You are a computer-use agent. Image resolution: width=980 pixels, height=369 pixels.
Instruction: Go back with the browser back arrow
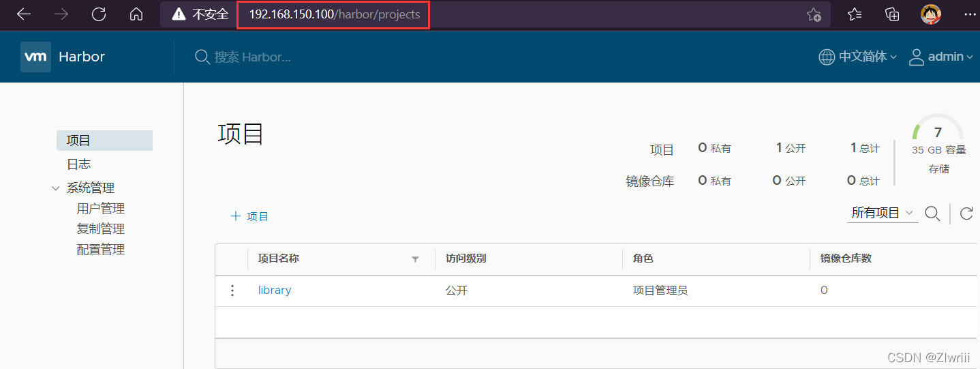23,14
